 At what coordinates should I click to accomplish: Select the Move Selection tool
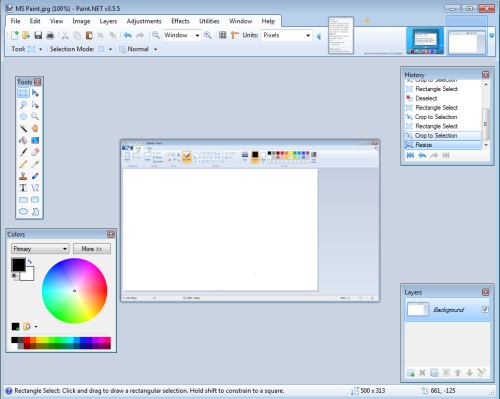pyautogui.click(x=35, y=105)
